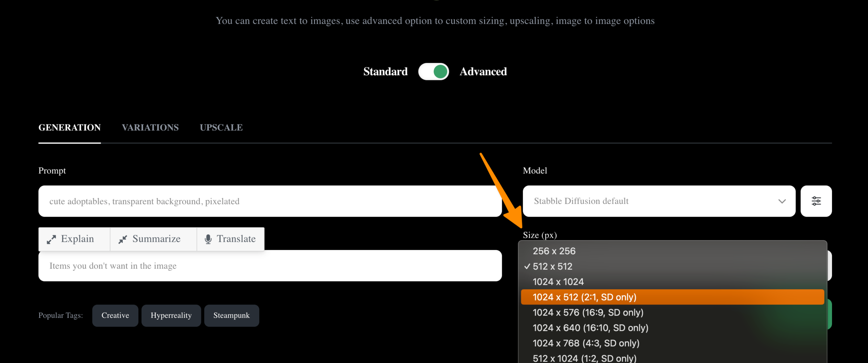Open the Upscale tab
Screen dimensions: 868x363
coord(221,128)
